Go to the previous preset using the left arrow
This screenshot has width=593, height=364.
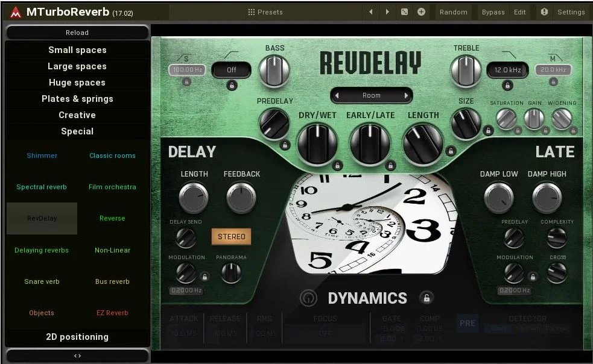pyautogui.click(x=370, y=12)
